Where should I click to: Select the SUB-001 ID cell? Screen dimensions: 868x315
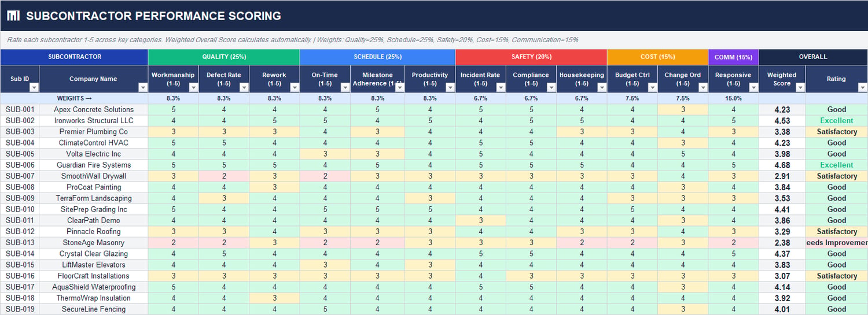pos(20,109)
